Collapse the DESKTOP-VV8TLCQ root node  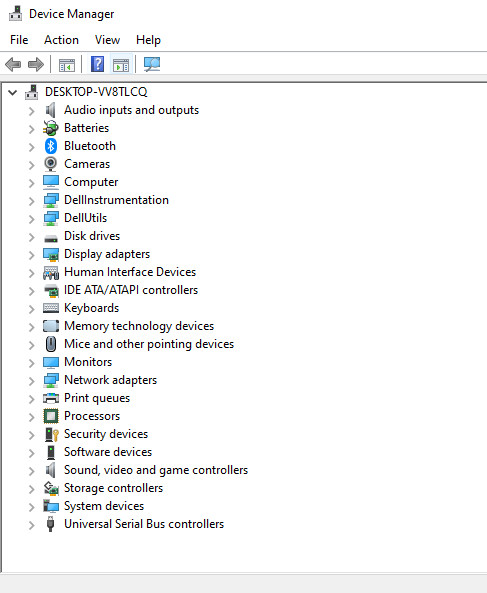click(x=12, y=92)
